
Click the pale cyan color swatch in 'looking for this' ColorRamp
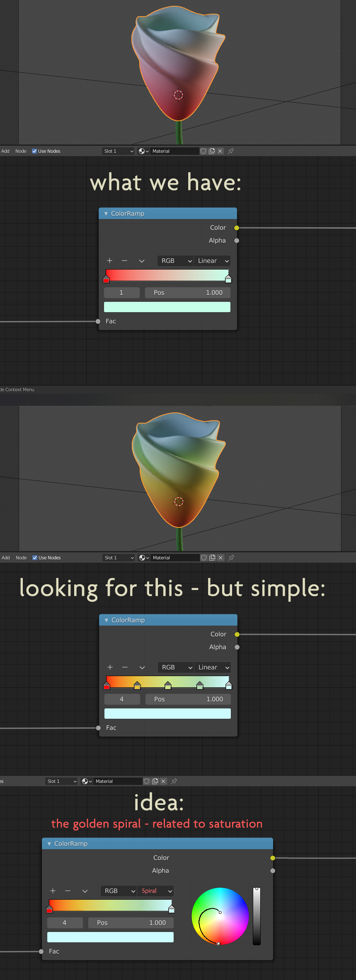click(x=167, y=713)
